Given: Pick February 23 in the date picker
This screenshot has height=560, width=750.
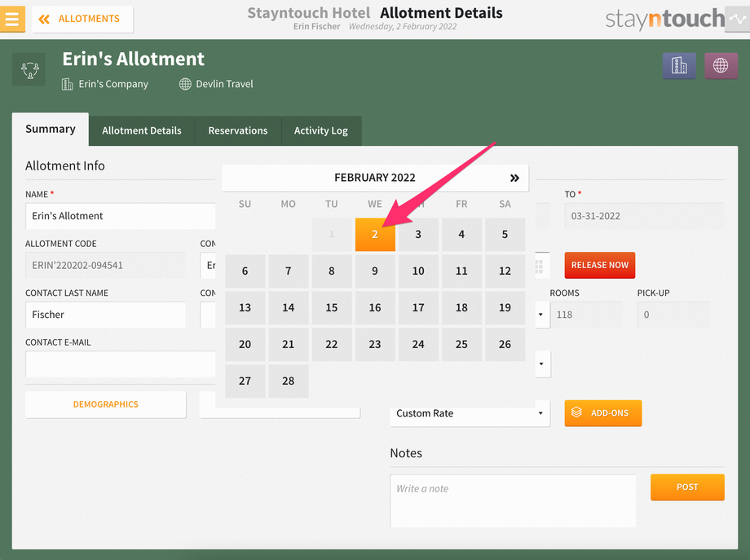Looking at the screenshot, I should coord(375,344).
